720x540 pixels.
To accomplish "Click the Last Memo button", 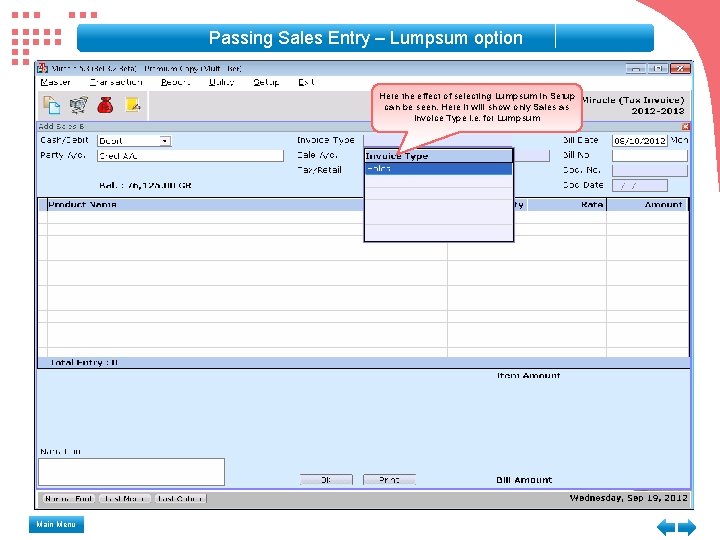I will (125, 499).
